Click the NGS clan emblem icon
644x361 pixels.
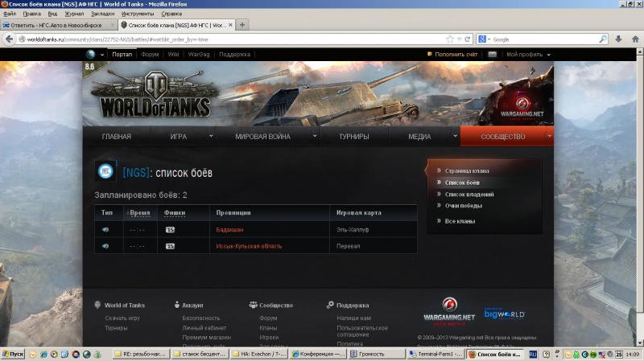tap(105, 171)
